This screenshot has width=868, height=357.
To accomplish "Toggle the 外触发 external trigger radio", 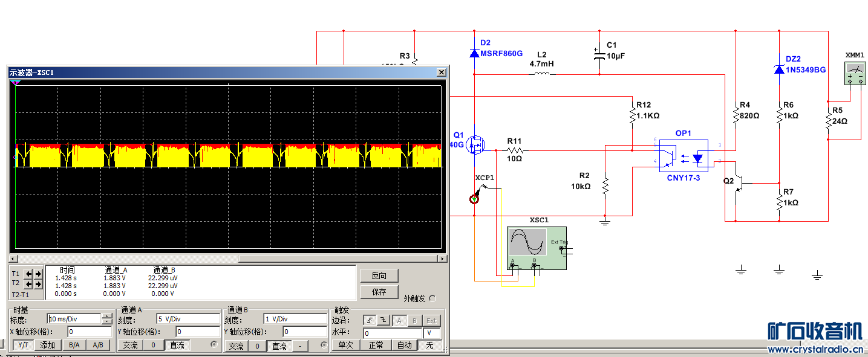I will point(432,298).
